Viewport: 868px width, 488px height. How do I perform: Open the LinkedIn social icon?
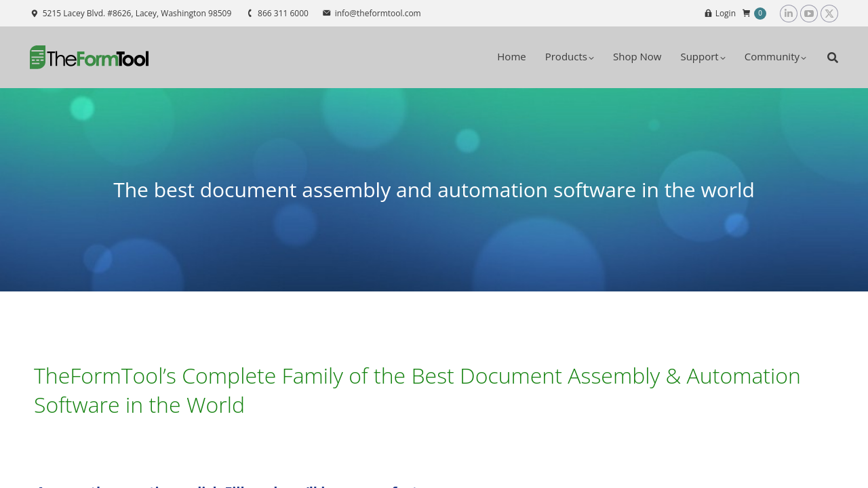788,14
